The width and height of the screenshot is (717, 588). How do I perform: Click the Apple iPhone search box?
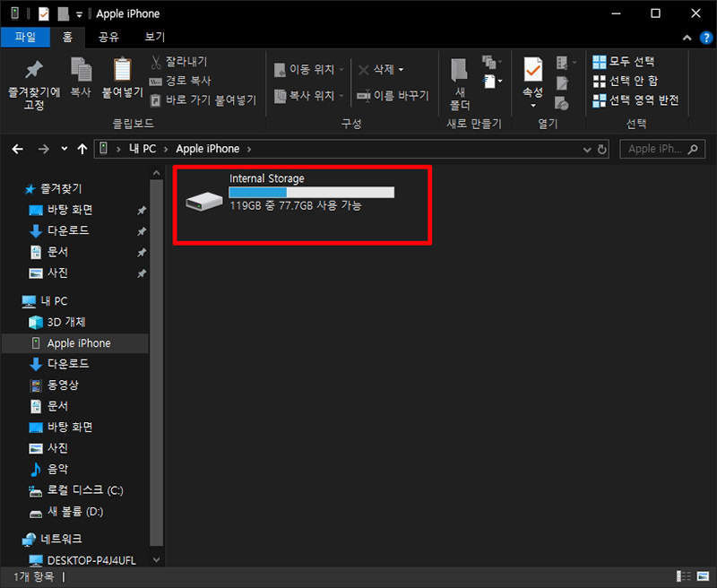point(662,149)
